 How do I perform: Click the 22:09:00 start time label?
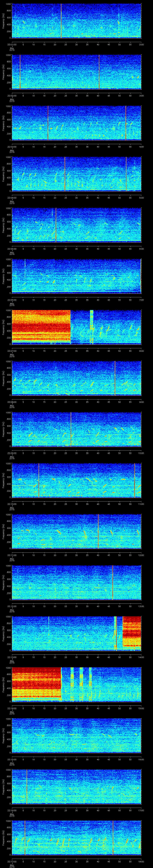point(12,453)
